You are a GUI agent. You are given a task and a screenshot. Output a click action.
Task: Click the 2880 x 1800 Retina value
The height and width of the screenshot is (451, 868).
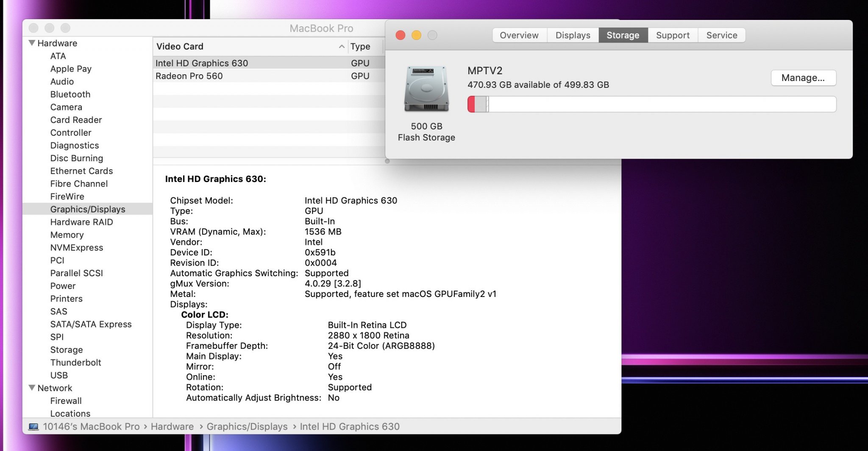368,335
